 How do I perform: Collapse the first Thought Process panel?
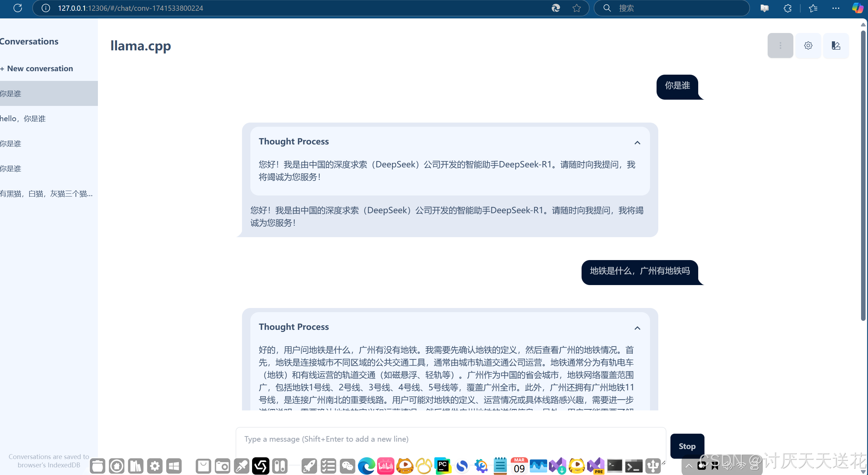coord(637,143)
